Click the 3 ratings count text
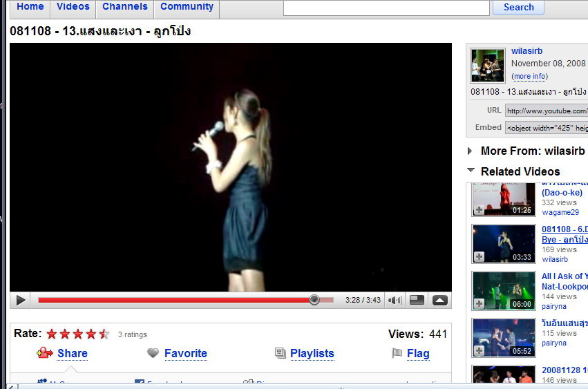588x389 pixels. pos(133,334)
